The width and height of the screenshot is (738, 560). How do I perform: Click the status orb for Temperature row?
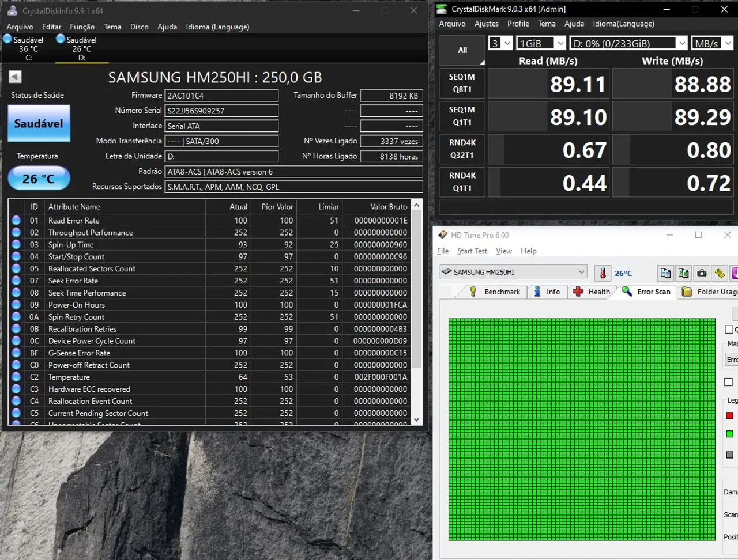pyautogui.click(x=16, y=377)
